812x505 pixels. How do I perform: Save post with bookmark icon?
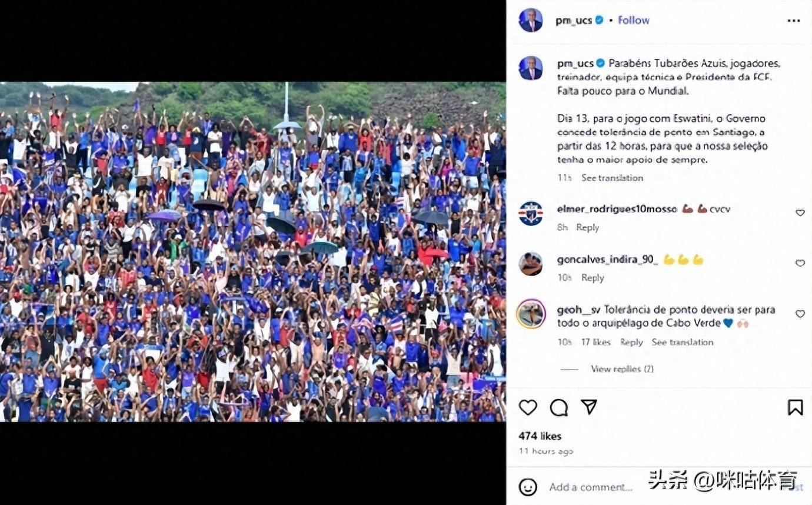click(795, 407)
